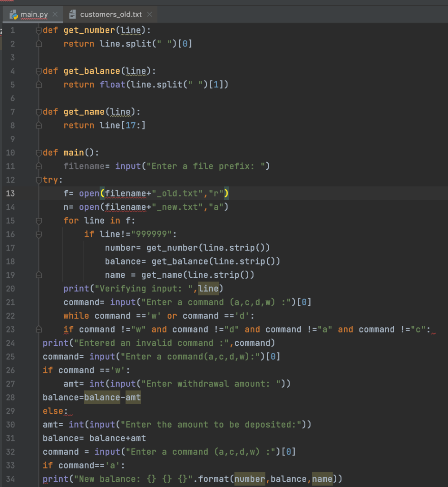Click 'line[17:]' slice on line 8
This screenshot has height=487, width=448.
point(123,126)
